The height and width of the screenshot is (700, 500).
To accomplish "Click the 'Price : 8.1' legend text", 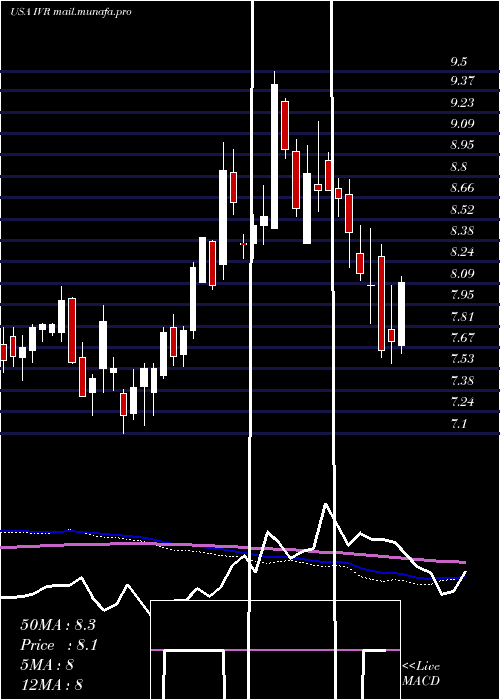I will (x=59, y=645).
